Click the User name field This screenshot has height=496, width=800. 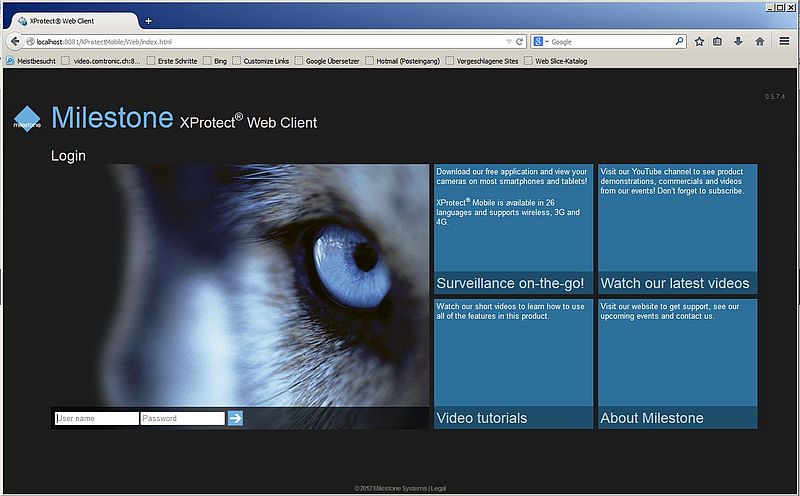pyautogui.click(x=96, y=418)
